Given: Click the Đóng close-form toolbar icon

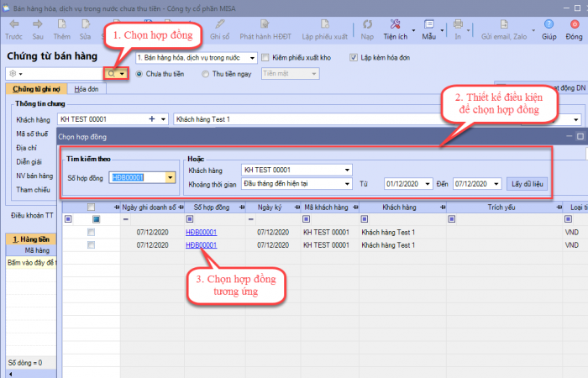Looking at the screenshot, I should pyautogui.click(x=574, y=24).
